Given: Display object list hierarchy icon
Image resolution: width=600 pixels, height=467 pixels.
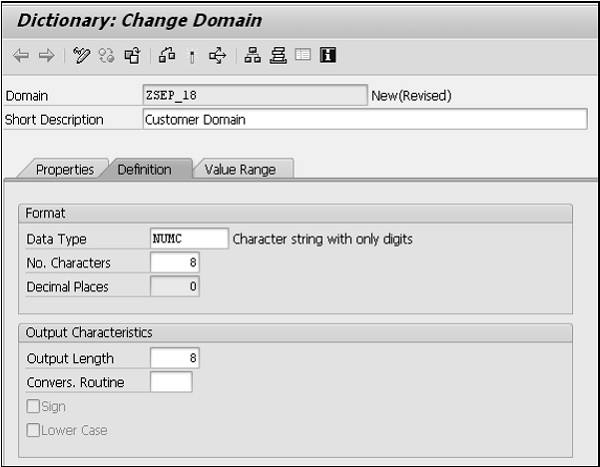Looking at the screenshot, I should pyautogui.click(x=253, y=56).
